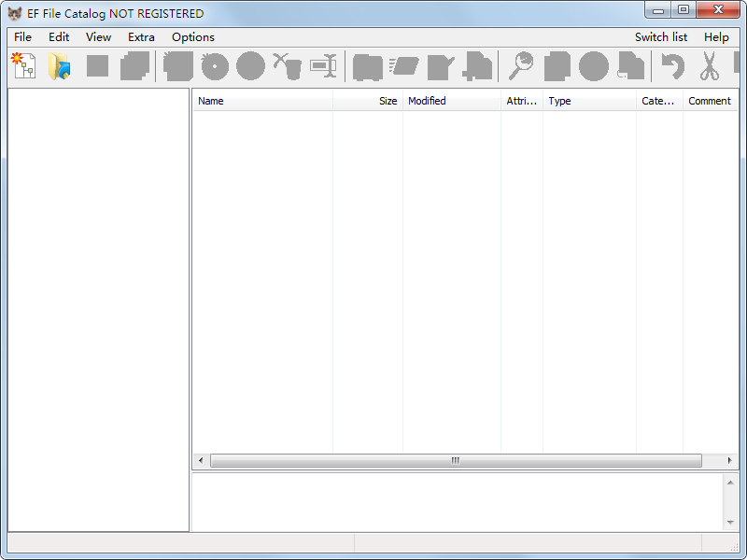Open the Help menu
Image resolution: width=747 pixels, height=560 pixels.
coord(717,37)
